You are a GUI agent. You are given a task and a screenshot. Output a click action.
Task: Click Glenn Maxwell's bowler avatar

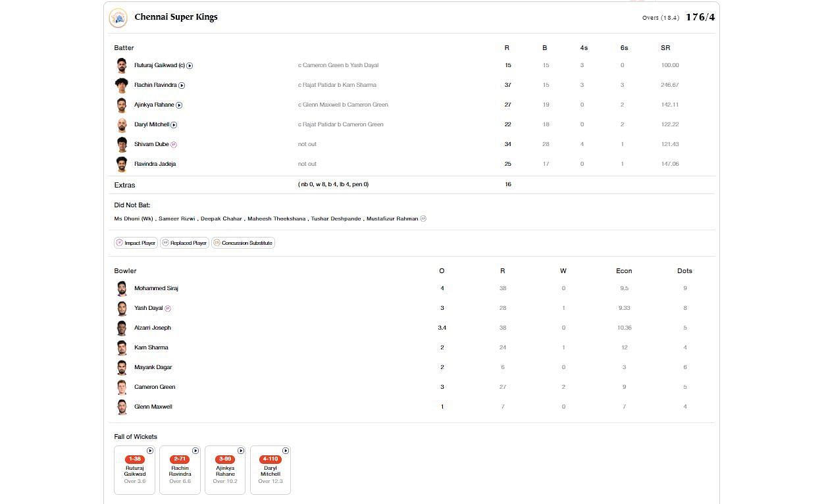(x=122, y=407)
